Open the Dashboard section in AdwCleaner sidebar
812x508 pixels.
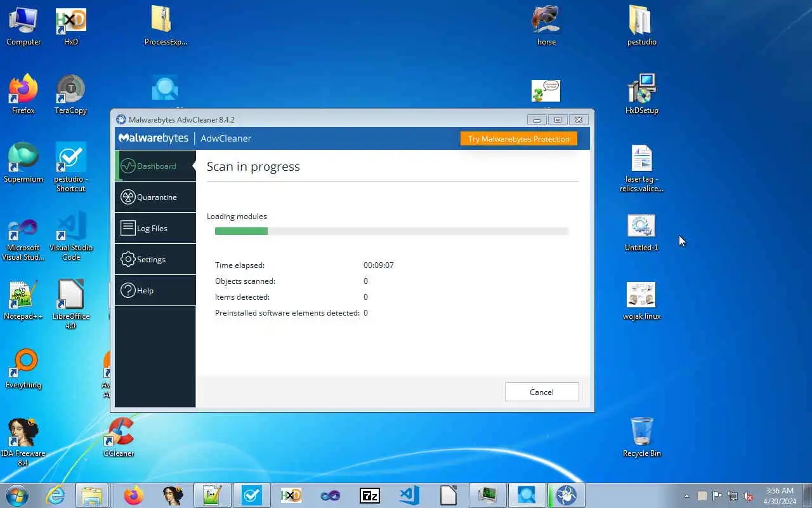click(x=155, y=166)
